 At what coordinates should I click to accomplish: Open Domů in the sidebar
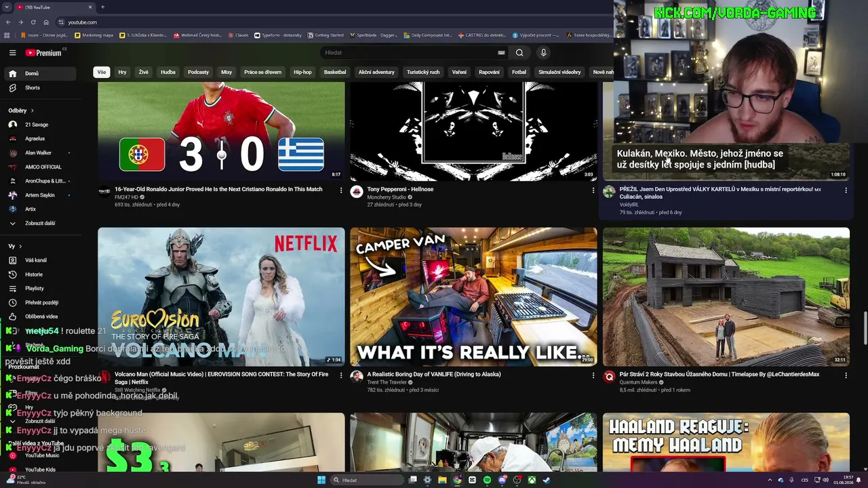41,73
